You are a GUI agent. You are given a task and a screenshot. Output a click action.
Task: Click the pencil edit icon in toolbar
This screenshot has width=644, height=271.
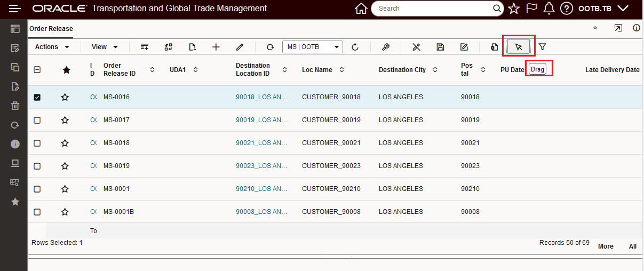[240, 47]
